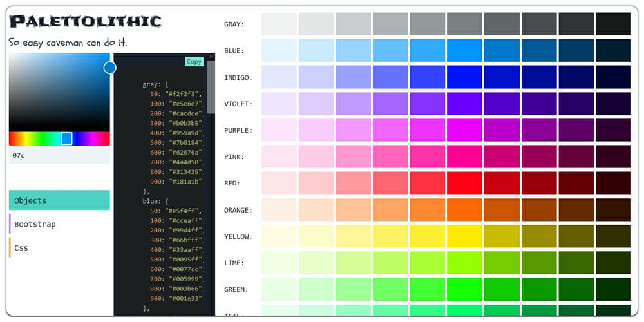Image resolution: width=644 pixels, height=322 pixels.
Task: Click the Palettolithic logo title
Action: tap(85, 21)
